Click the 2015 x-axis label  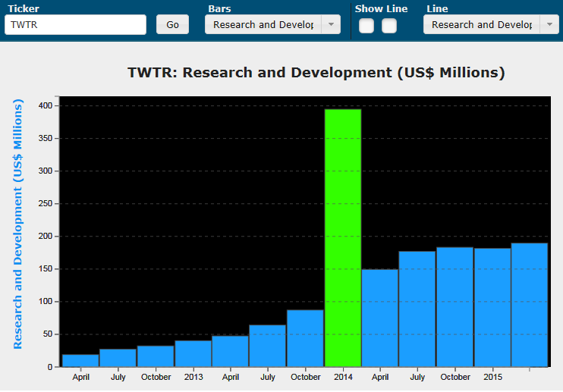click(x=492, y=377)
